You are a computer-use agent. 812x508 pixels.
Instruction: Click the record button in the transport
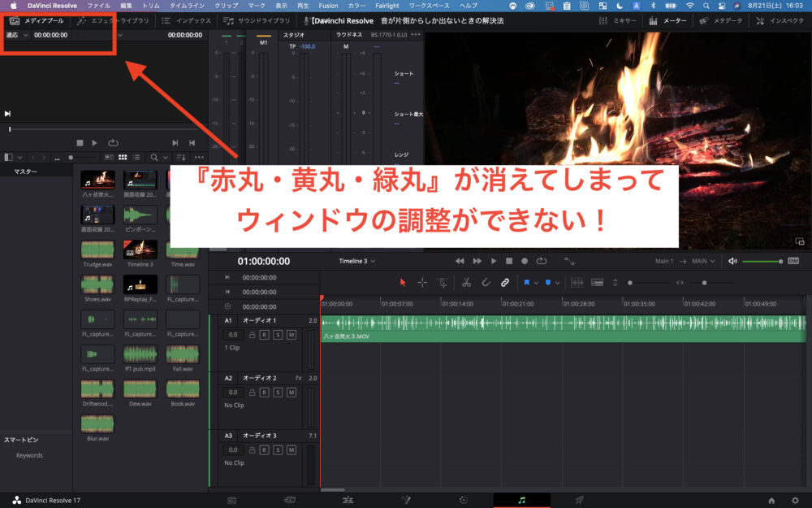pyautogui.click(x=525, y=261)
